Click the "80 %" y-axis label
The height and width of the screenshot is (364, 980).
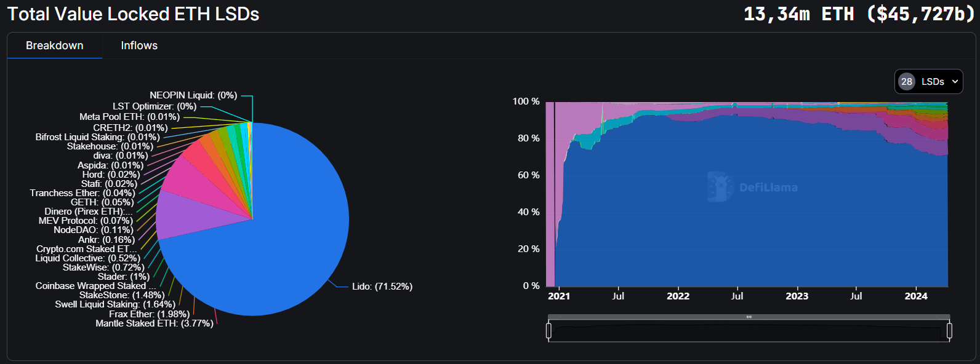(529, 138)
